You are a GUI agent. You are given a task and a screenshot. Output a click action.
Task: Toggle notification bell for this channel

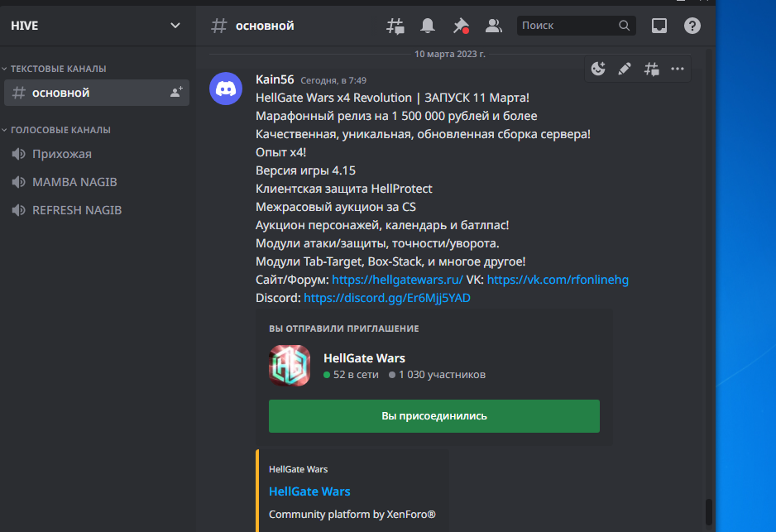coord(428,26)
